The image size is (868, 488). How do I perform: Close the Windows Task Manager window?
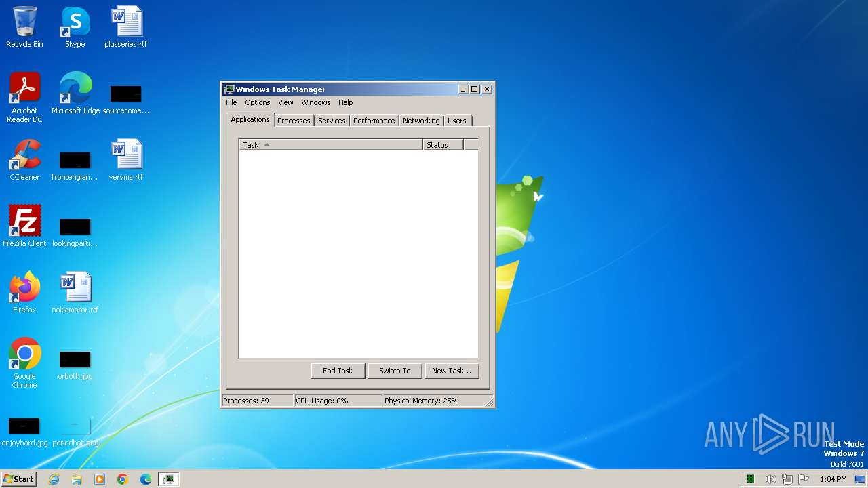coord(487,89)
